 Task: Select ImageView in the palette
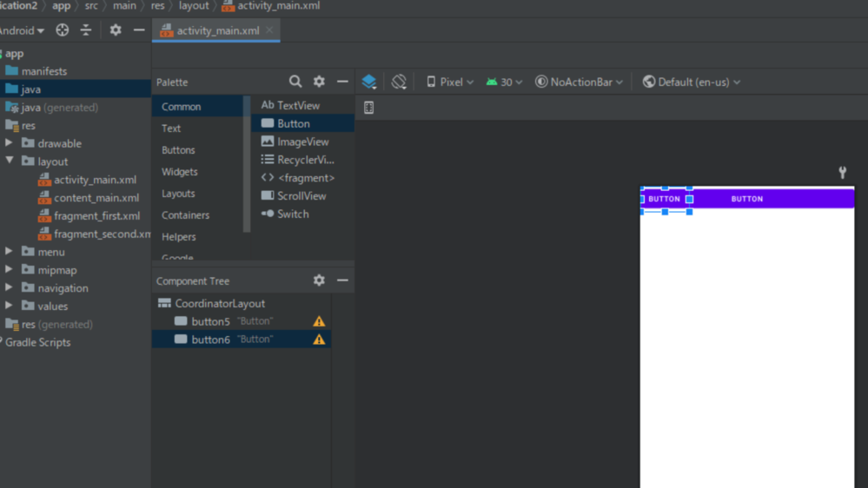pos(302,142)
